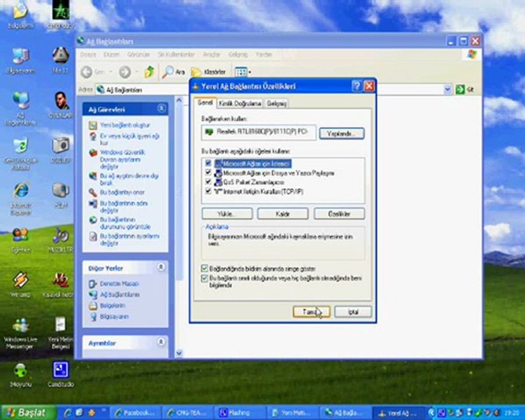The height and width of the screenshot is (420, 525).
Task: Collapse Ağ Görevleri panel
Action: (162, 108)
